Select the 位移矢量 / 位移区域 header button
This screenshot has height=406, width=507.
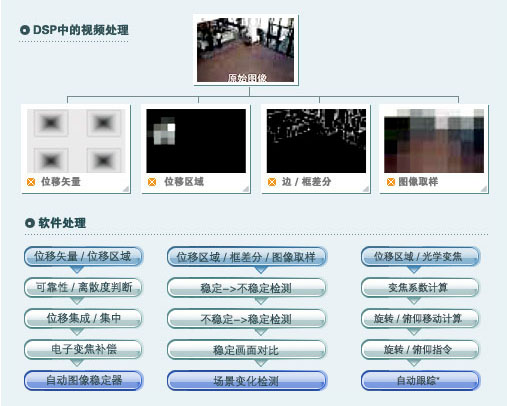click(x=83, y=257)
